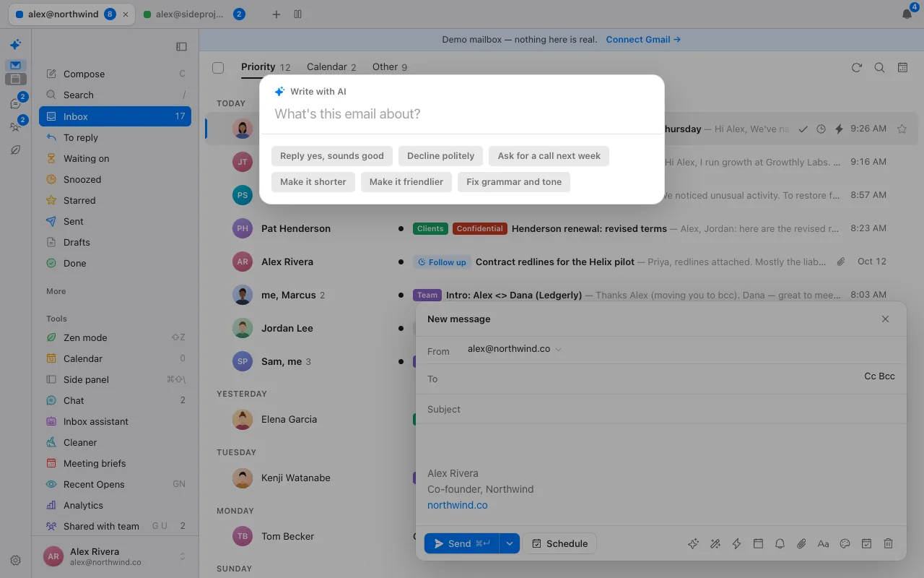Open the search magnifier above the message list
Viewport: 924px width, 578px height.
879,67
